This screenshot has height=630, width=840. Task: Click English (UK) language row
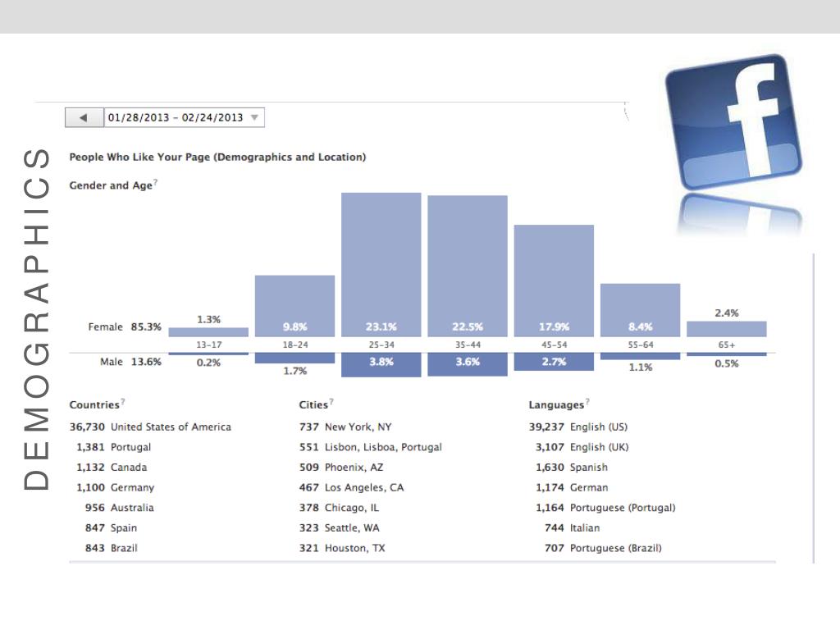(x=582, y=447)
